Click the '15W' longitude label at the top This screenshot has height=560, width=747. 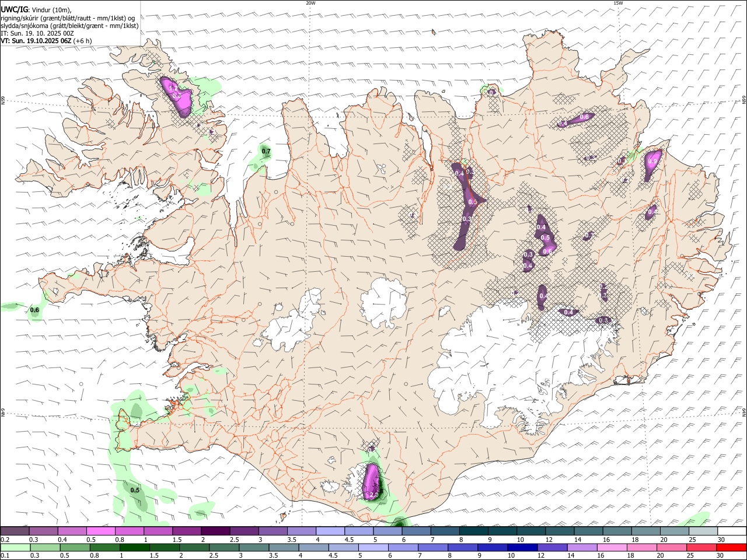pos(618,3)
